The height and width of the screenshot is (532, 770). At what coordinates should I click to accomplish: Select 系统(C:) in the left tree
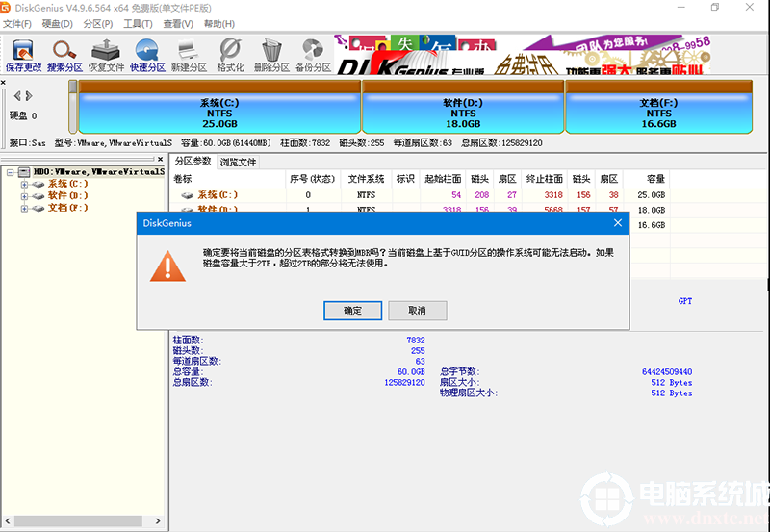tap(67, 184)
